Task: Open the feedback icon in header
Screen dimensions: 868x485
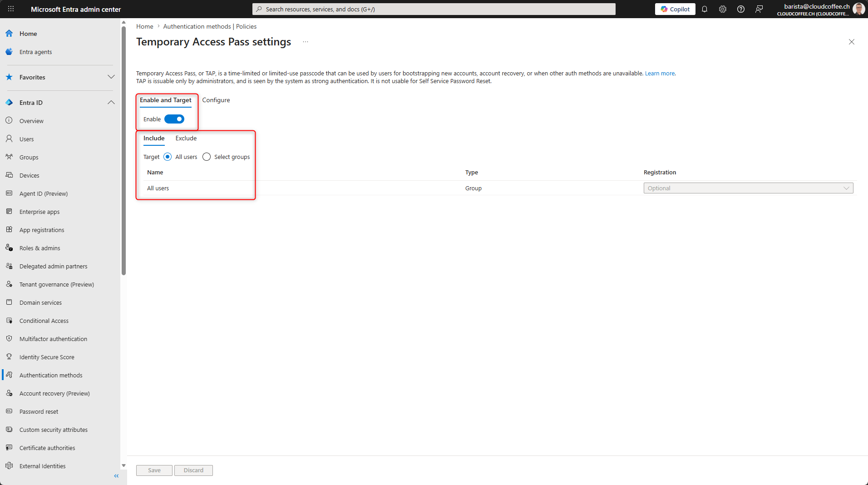Action: coord(759,9)
